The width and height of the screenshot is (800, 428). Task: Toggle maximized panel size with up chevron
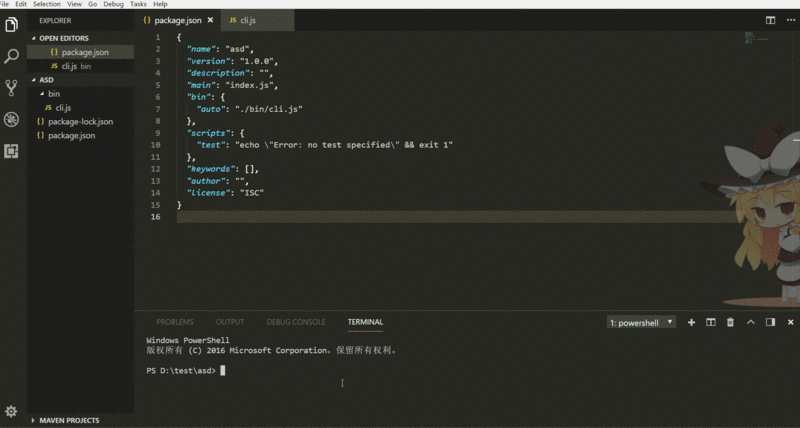750,322
